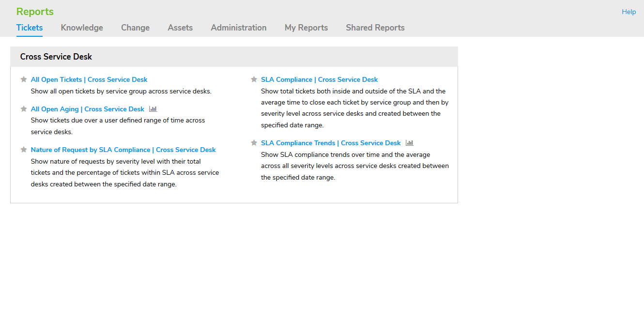Click chart icon beside SLA Compliance Trends
Viewport: 644px width, 336px height.
pos(410,143)
